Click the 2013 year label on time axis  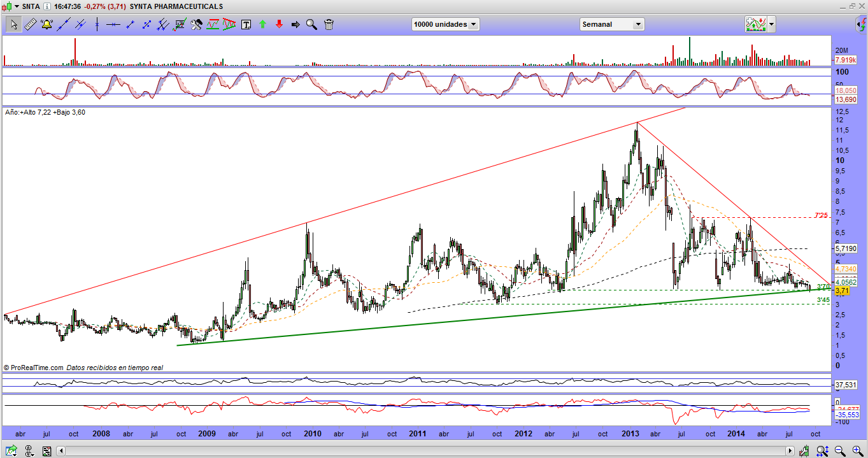pyautogui.click(x=630, y=434)
